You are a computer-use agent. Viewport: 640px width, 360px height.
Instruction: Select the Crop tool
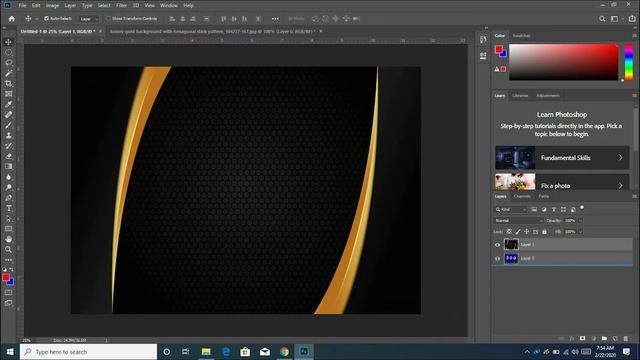(x=9, y=83)
